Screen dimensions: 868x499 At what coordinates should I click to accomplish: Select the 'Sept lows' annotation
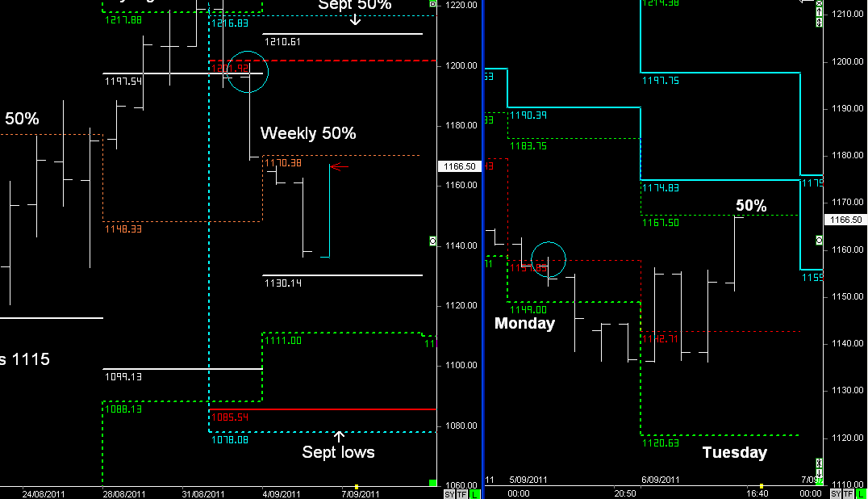click(338, 452)
